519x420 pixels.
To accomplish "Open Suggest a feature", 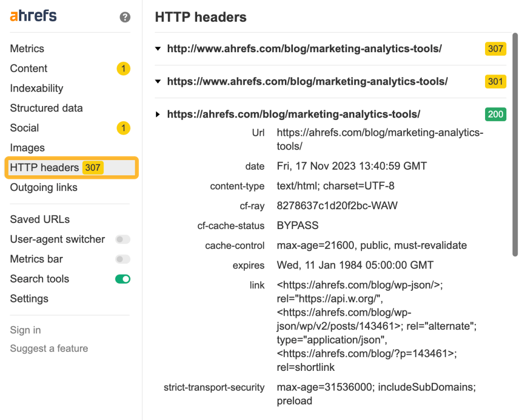I will click(x=49, y=349).
